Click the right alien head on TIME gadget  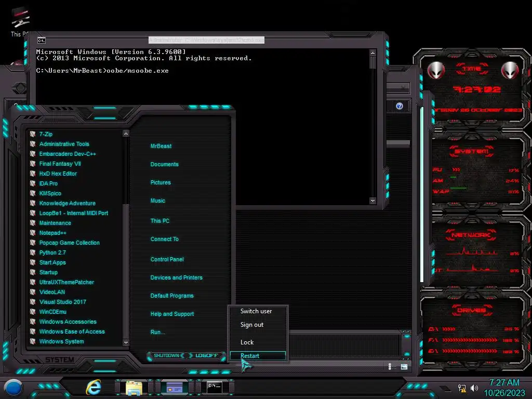click(x=510, y=70)
